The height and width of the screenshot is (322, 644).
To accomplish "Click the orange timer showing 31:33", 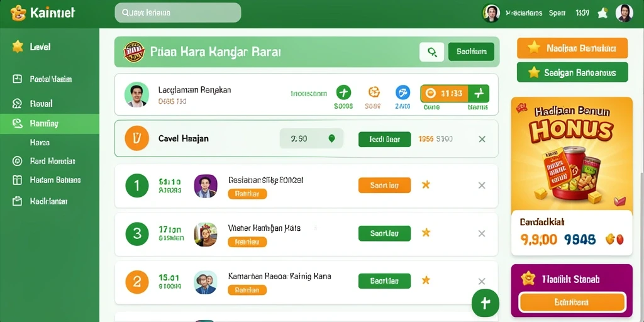I will tap(445, 94).
